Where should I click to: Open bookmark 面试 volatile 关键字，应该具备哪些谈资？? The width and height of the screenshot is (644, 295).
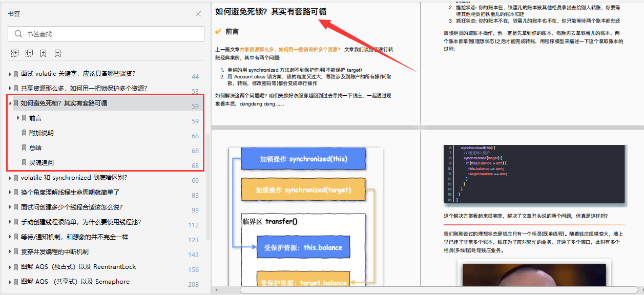(x=78, y=74)
